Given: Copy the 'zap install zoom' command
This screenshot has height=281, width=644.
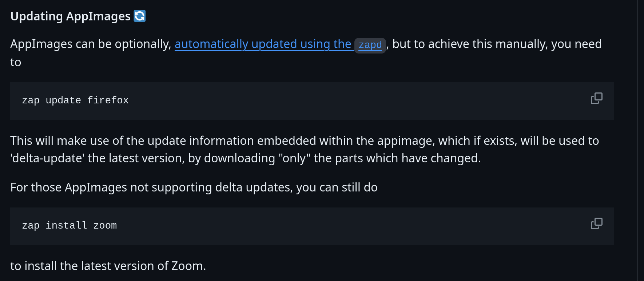Looking at the screenshot, I should [596, 223].
